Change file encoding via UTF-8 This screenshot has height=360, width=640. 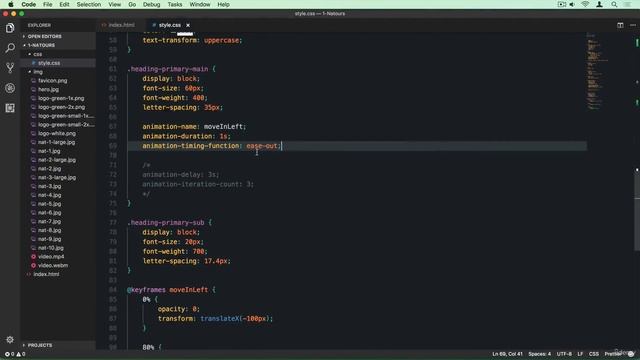click(564, 354)
